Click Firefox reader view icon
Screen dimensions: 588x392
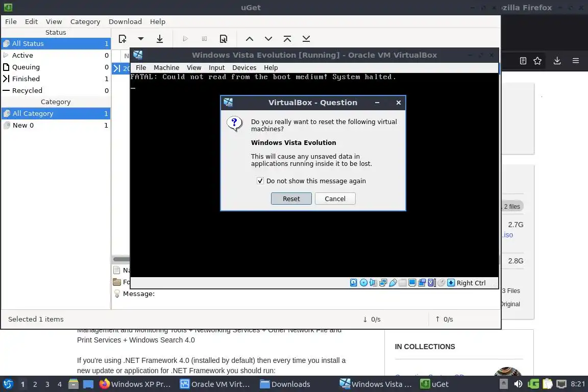point(523,61)
